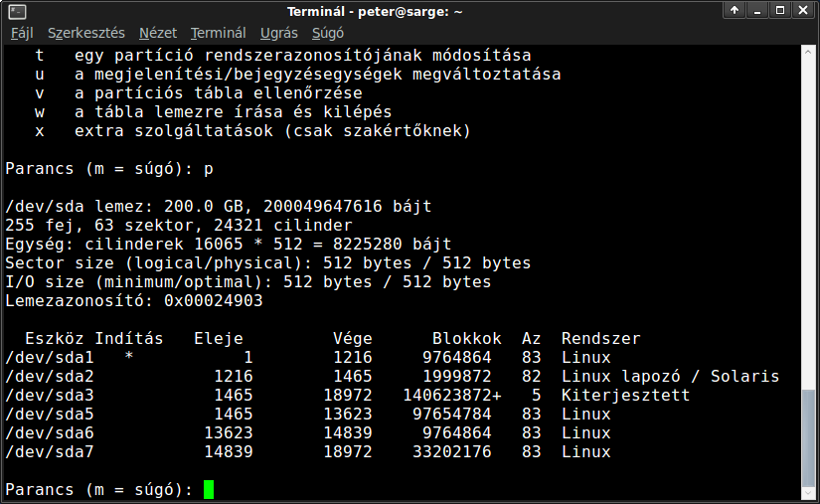This screenshot has height=504, width=820.
Task: Click the block count 1999872
Action: (457, 377)
